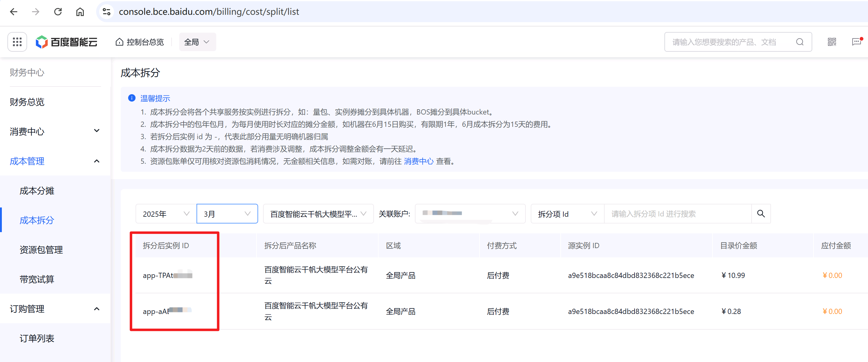Click the house icon beside 控制台总览
The image size is (868, 362).
click(x=119, y=42)
